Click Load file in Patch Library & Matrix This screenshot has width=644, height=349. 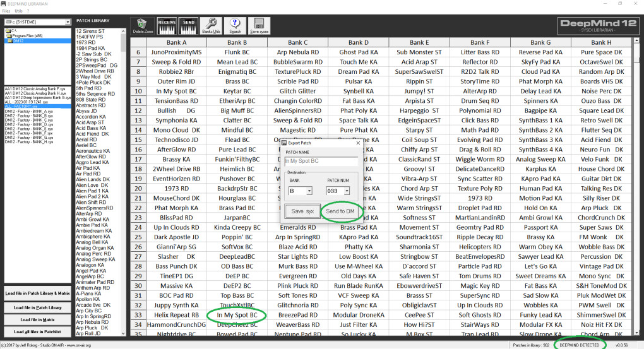[37, 293]
